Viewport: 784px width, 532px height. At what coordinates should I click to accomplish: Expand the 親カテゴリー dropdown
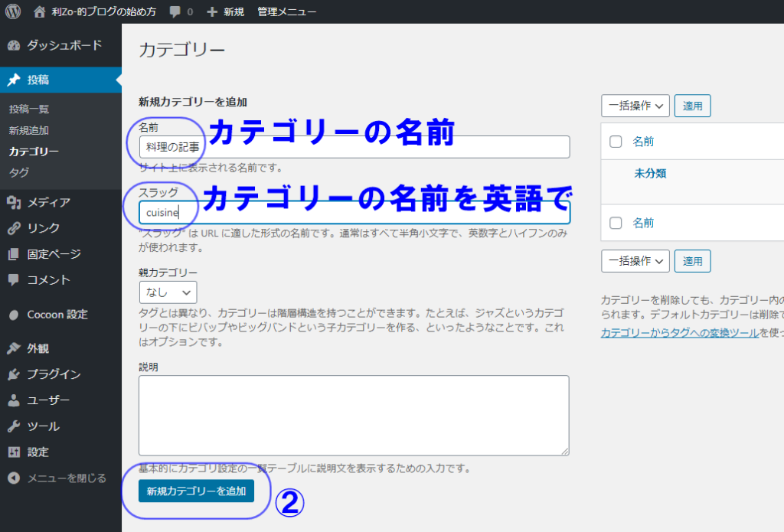[x=168, y=292]
